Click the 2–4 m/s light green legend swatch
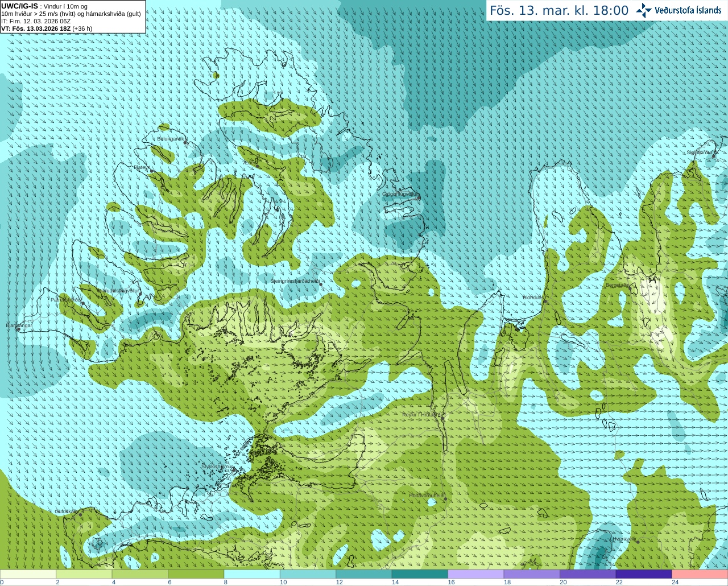The height and width of the screenshot is (586, 728). click(84, 574)
